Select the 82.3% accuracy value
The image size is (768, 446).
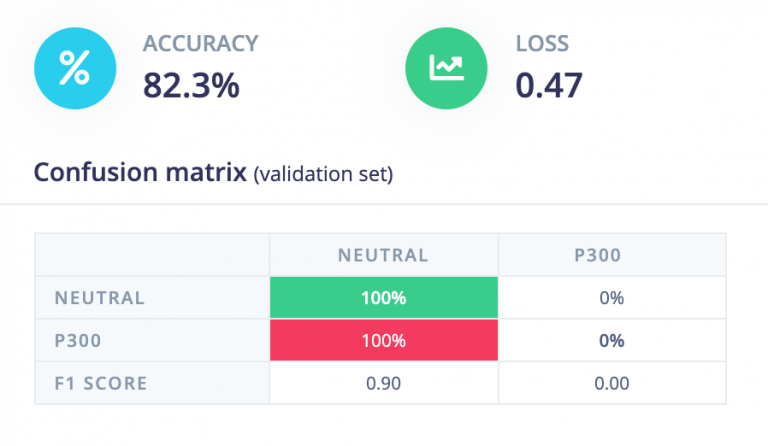coord(191,86)
